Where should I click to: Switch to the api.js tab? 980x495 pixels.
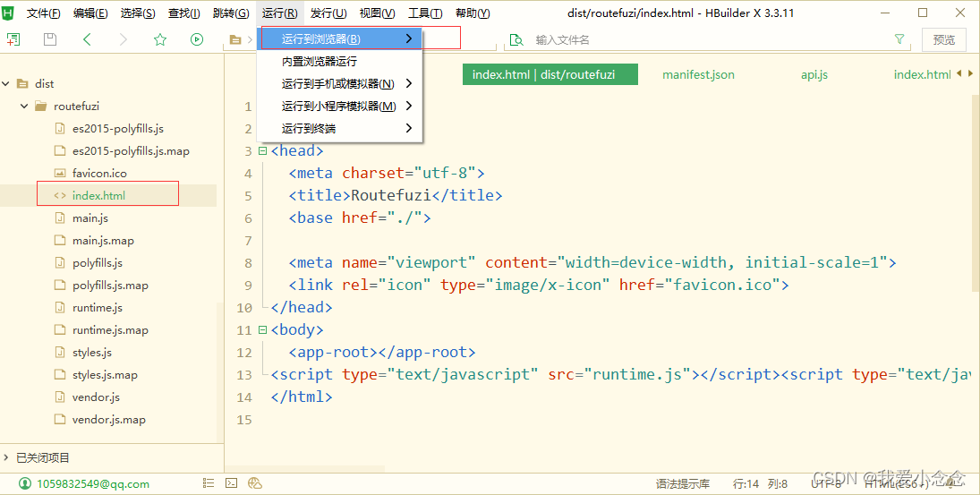pyautogui.click(x=814, y=74)
